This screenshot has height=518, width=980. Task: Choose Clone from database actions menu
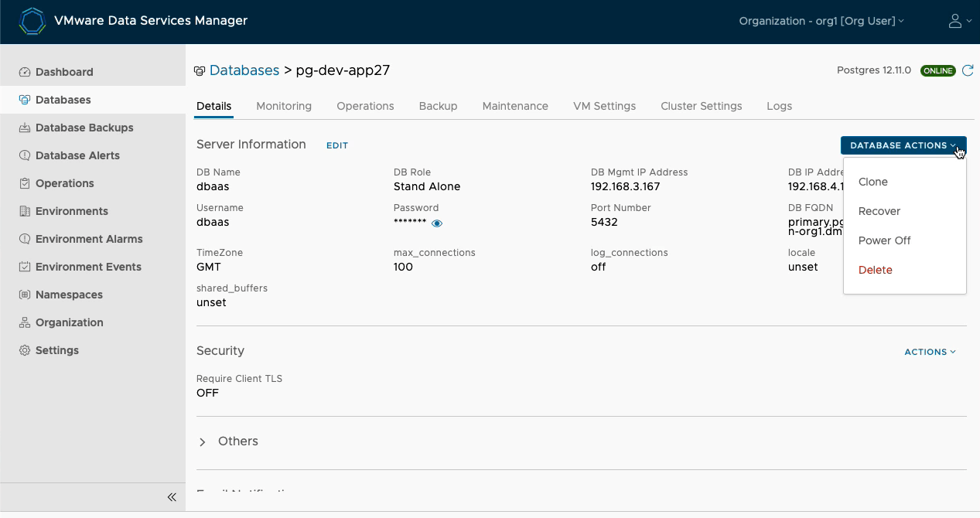click(873, 182)
